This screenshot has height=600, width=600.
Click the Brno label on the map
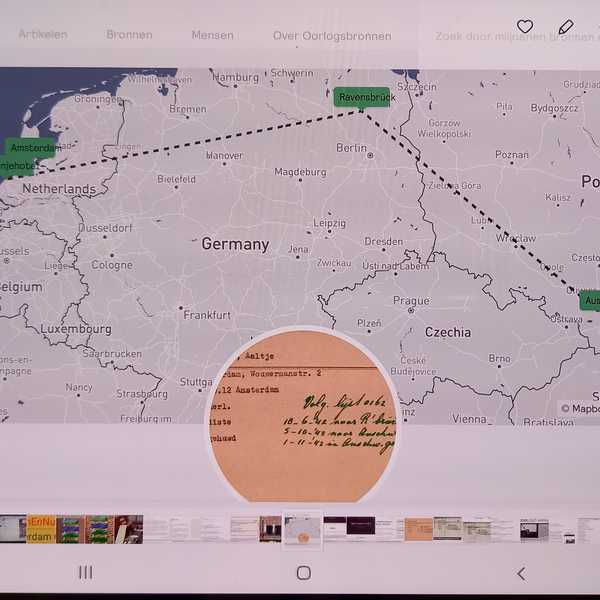pyautogui.click(x=499, y=358)
